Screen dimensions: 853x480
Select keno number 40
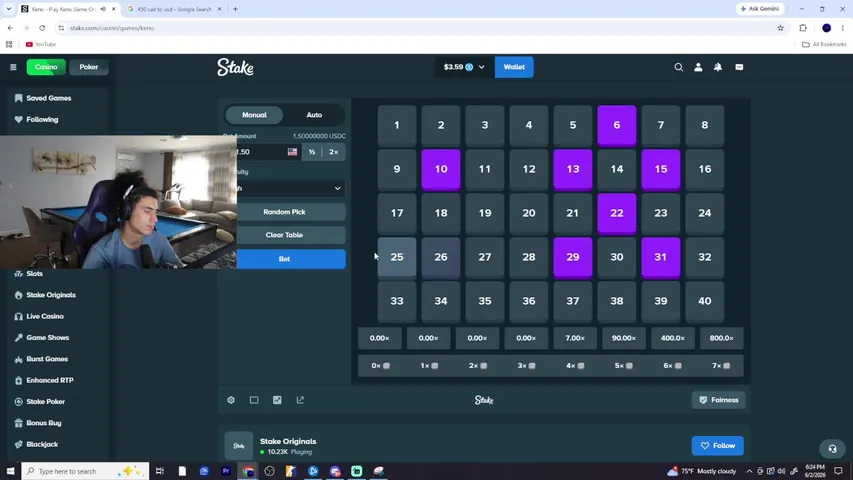click(704, 301)
